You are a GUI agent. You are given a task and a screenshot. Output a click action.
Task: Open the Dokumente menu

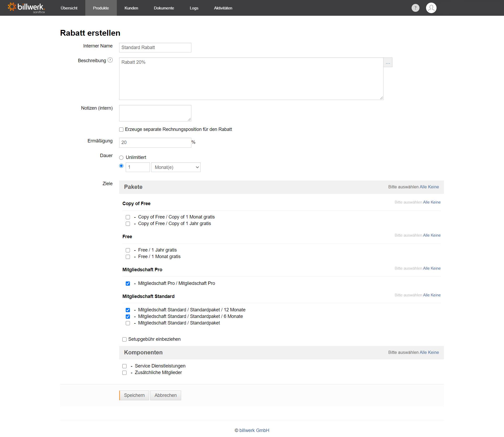click(x=164, y=8)
